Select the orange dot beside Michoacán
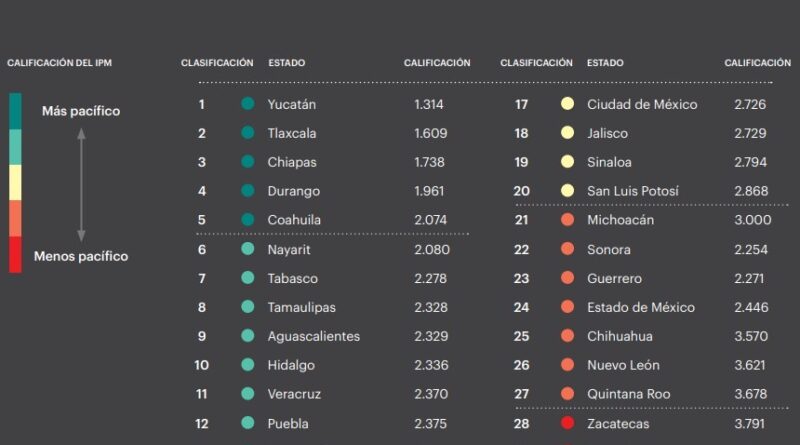 pyautogui.click(x=567, y=220)
